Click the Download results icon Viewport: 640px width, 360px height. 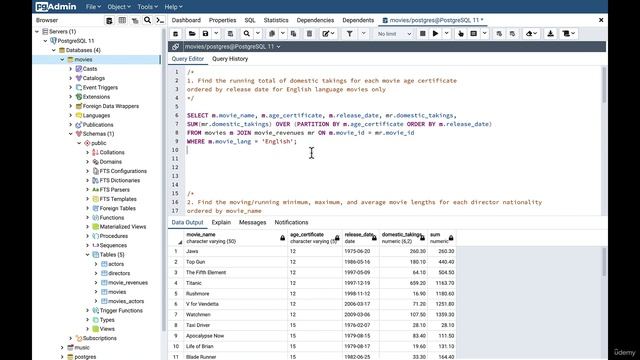pos(551,34)
